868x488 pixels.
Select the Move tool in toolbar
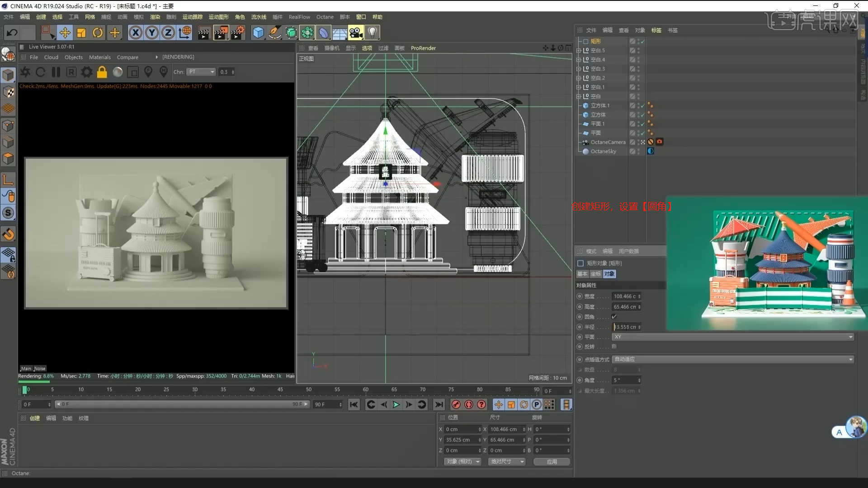click(x=65, y=33)
